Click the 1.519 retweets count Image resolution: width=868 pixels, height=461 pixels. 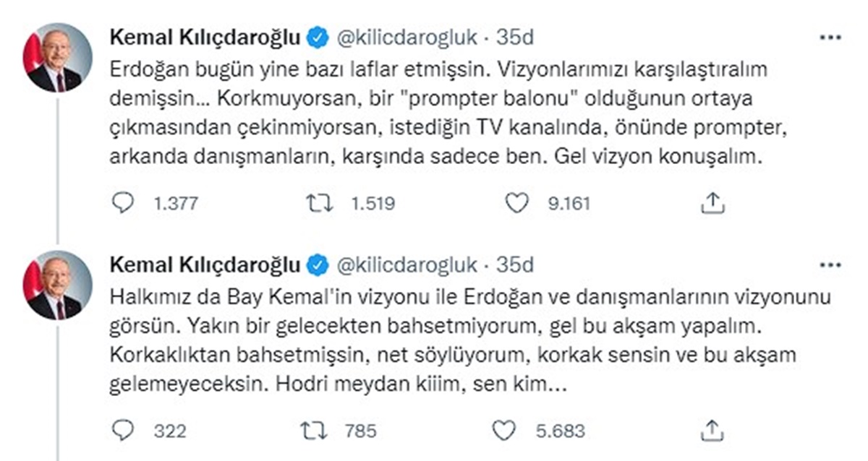372,203
